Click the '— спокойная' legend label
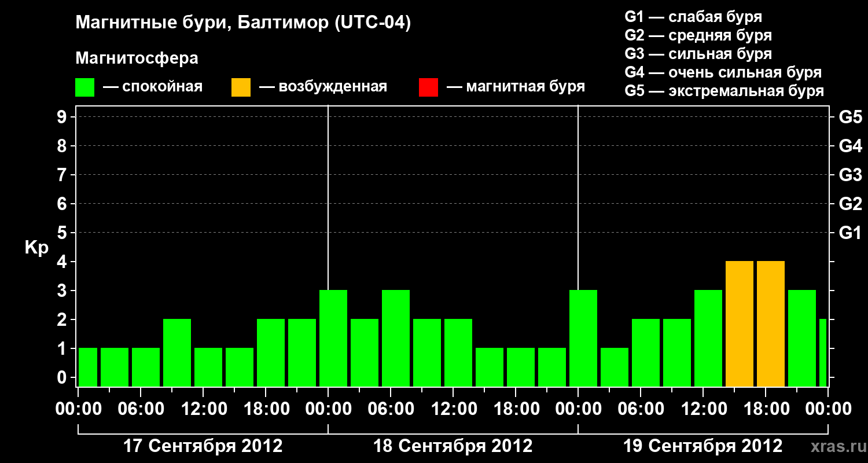The width and height of the screenshot is (868, 463). 153,87
